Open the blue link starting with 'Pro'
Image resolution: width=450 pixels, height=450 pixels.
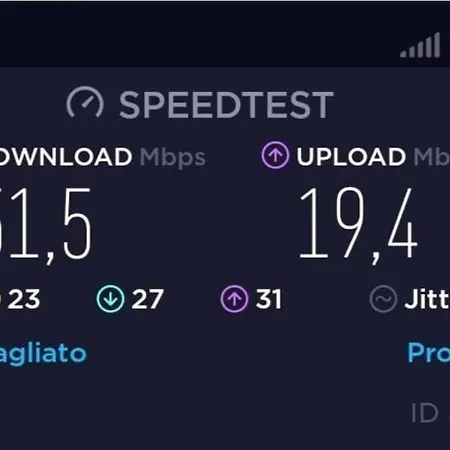tap(429, 352)
